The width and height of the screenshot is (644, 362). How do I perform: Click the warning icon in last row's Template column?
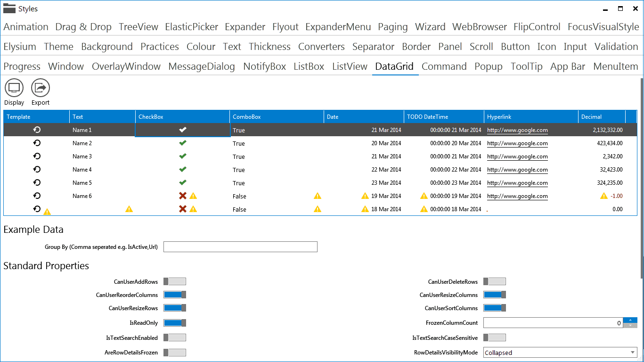tap(46, 209)
